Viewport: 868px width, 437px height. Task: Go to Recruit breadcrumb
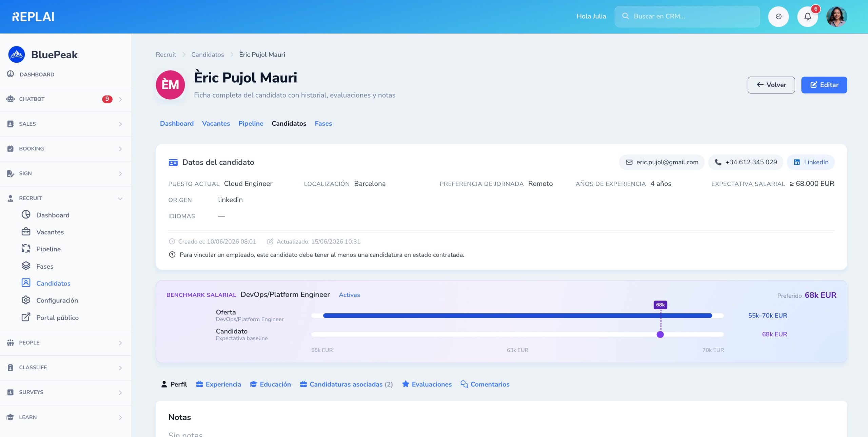coord(166,55)
